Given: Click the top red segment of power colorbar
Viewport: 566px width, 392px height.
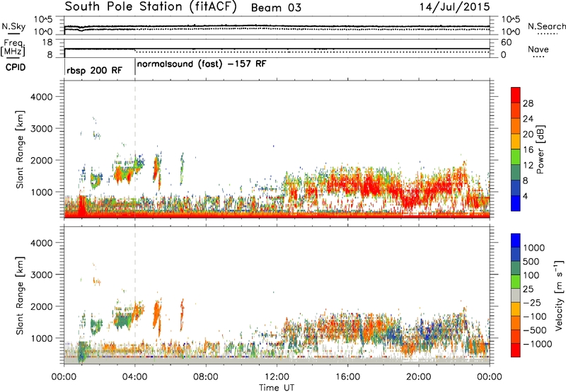Looking at the screenshot, I should (516, 95).
